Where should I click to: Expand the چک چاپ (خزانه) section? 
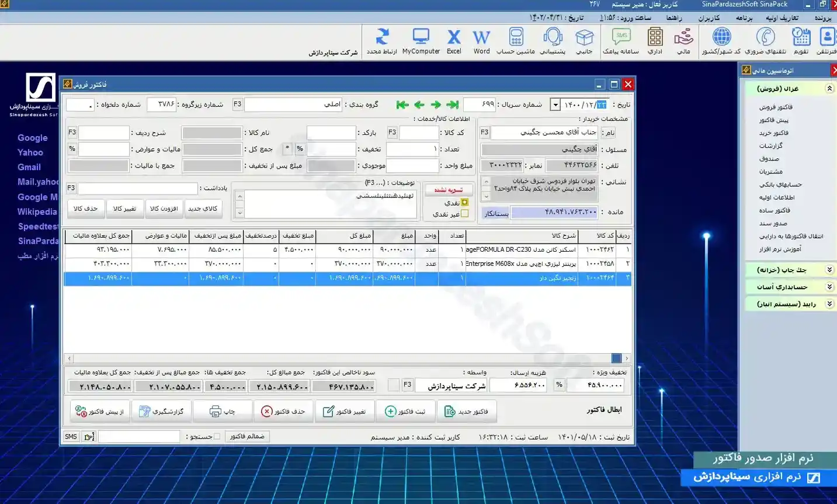click(829, 270)
